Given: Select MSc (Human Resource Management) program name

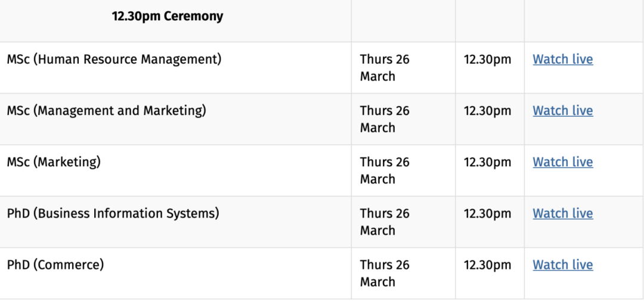Looking at the screenshot, I should coord(114,60).
